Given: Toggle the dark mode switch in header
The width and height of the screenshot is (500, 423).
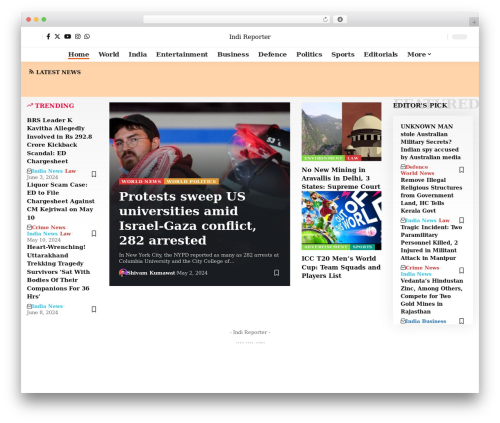Looking at the screenshot, I should click(x=459, y=37).
